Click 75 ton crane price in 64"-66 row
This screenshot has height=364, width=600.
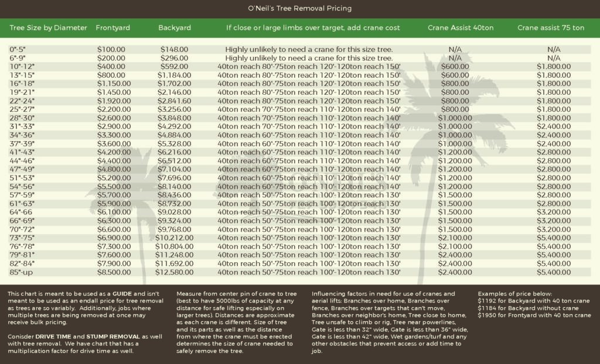554,212
